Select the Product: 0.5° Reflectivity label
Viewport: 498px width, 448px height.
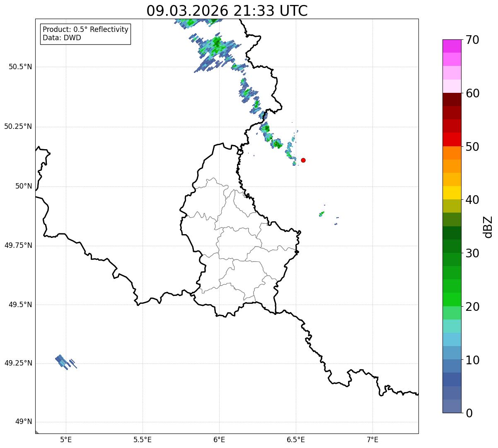pos(86,30)
